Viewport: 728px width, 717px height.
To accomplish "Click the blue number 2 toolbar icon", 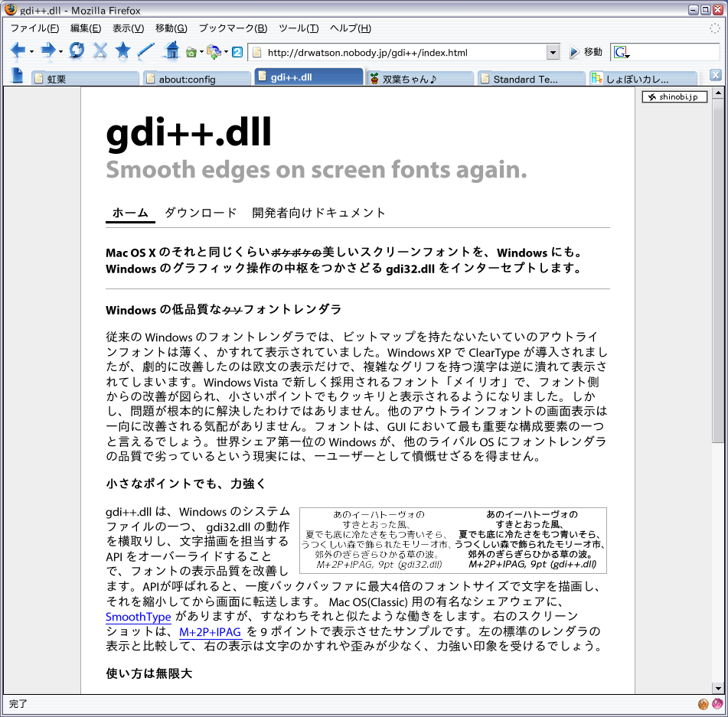I will (x=237, y=52).
